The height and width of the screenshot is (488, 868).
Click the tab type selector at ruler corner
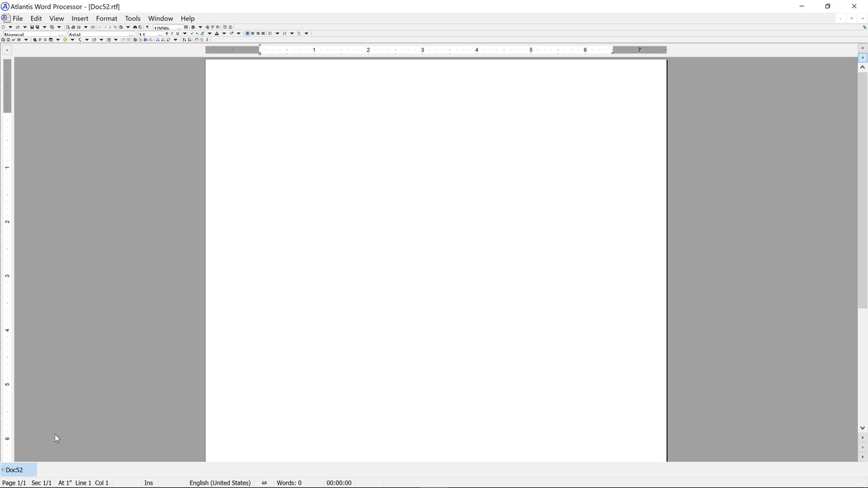click(x=7, y=49)
